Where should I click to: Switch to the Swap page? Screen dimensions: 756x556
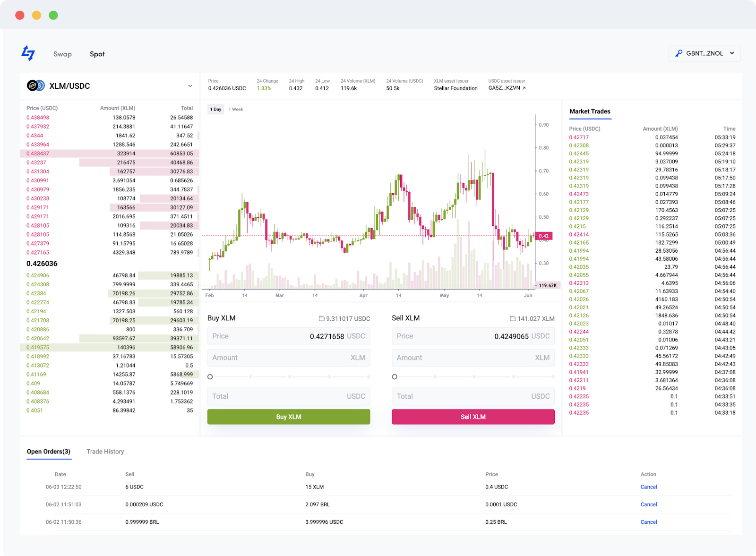tap(62, 54)
